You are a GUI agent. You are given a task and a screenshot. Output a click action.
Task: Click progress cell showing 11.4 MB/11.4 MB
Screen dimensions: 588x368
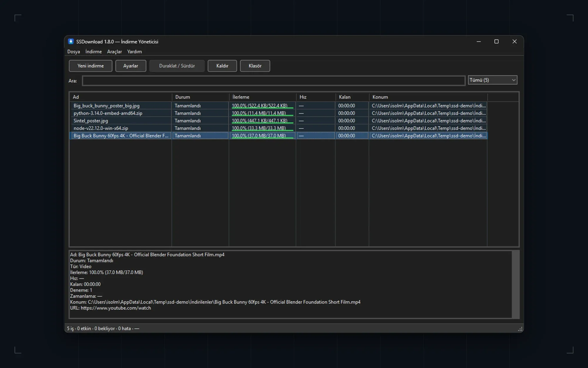coord(263,113)
